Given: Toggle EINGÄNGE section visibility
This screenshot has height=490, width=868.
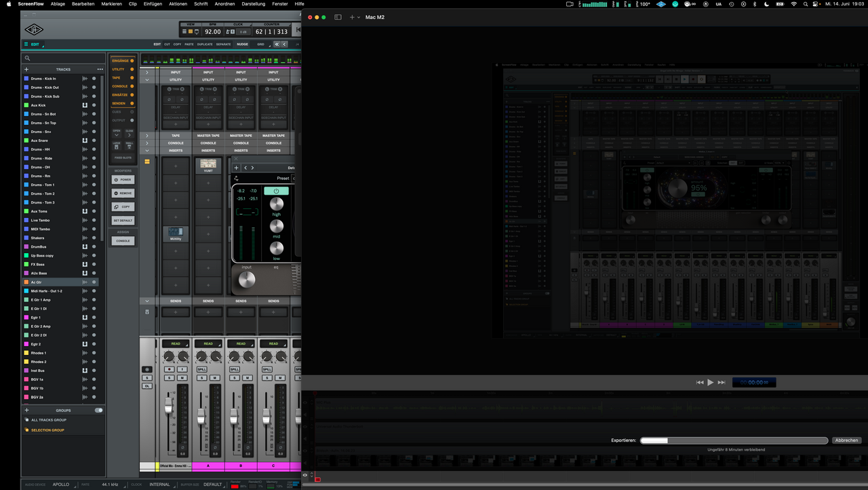Looking at the screenshot, I should [x=132, y=60].
